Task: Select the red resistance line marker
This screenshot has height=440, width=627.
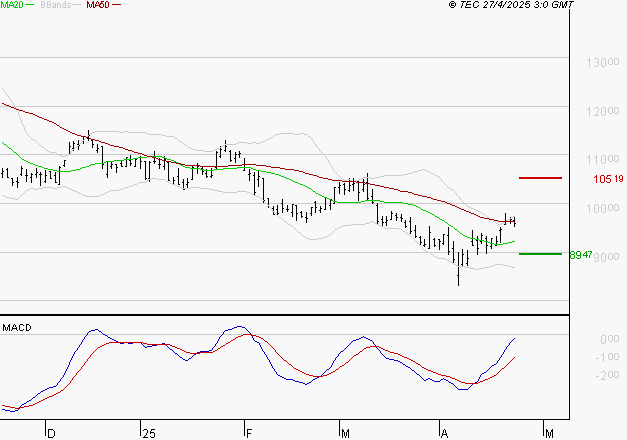Action: (539, 178)
